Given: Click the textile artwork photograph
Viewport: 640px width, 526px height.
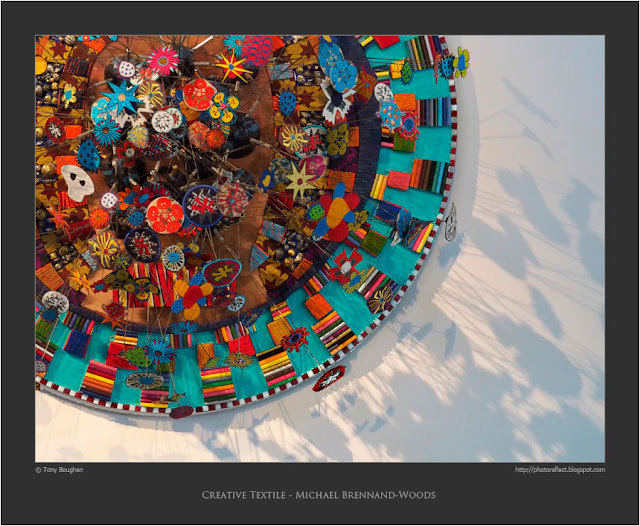Looking at the screenshot, I should point(320,249).
